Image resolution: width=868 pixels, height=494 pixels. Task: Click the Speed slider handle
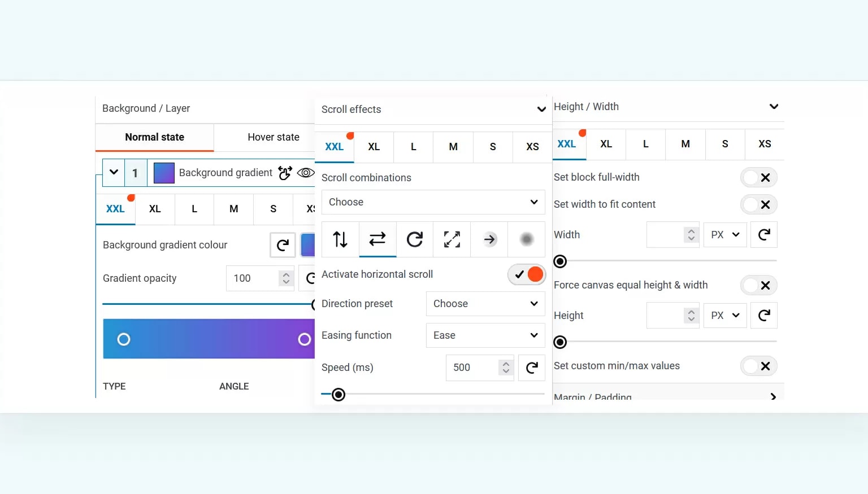coord(338,395)
